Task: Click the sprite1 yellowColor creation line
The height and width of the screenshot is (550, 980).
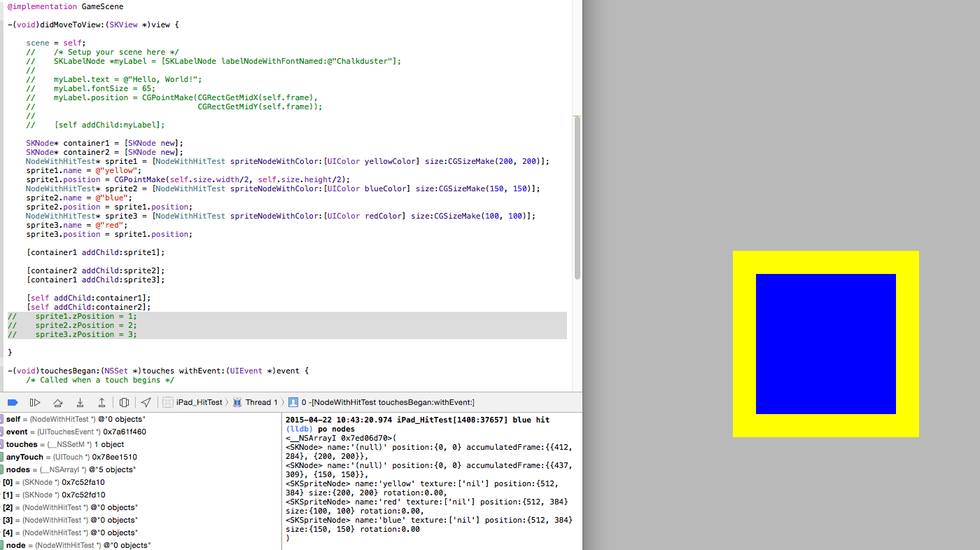Action: [288, 161]
